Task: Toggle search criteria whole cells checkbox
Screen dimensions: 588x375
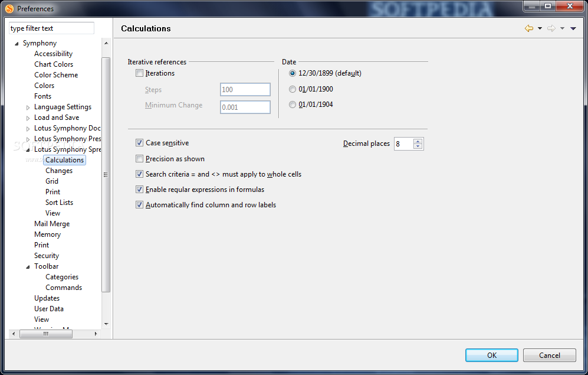Action: click(140, 174)
